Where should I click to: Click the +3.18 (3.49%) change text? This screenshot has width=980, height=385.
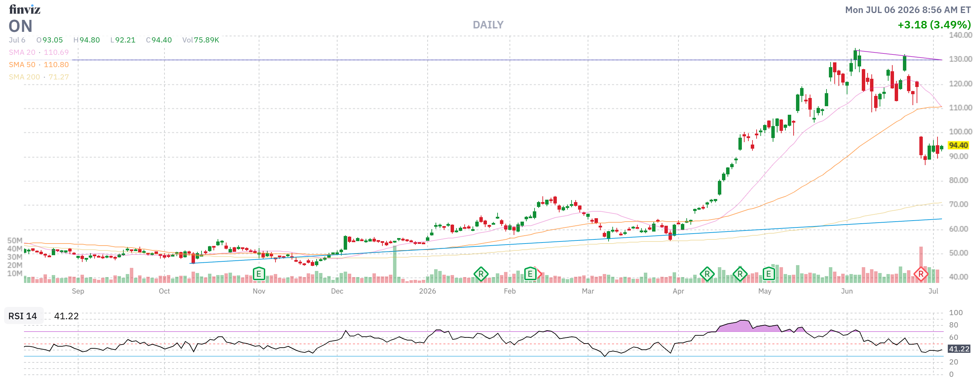(x=934, y=25)
